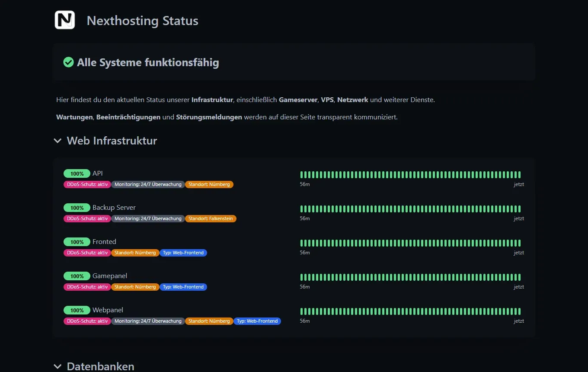Click the Gamepanel 100% uptime badge
This screenshot has width=588, height=372.
[77, 276]
